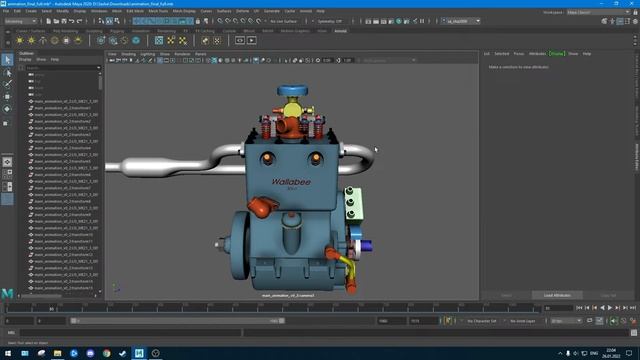Image resolution: width=640 pixels, height=360 pixels.
Task: Save the scene with disk icon
Action: tap(64, 21)
